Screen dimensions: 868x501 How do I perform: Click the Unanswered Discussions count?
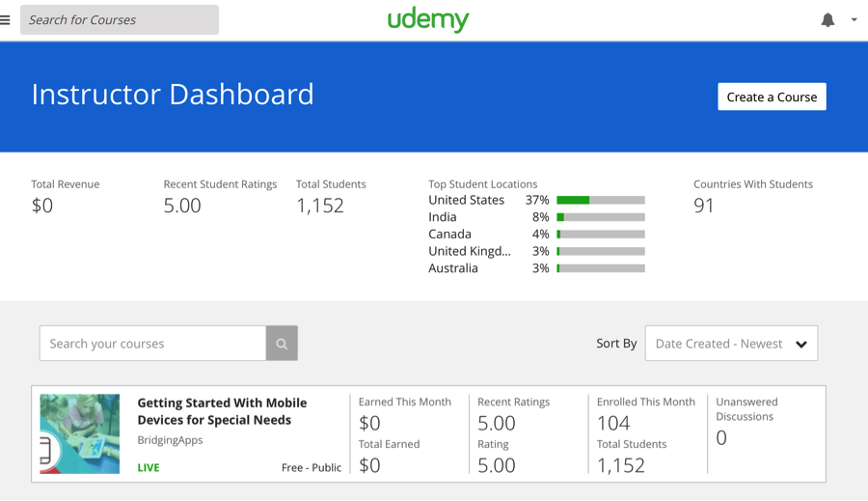coord(721,438)
